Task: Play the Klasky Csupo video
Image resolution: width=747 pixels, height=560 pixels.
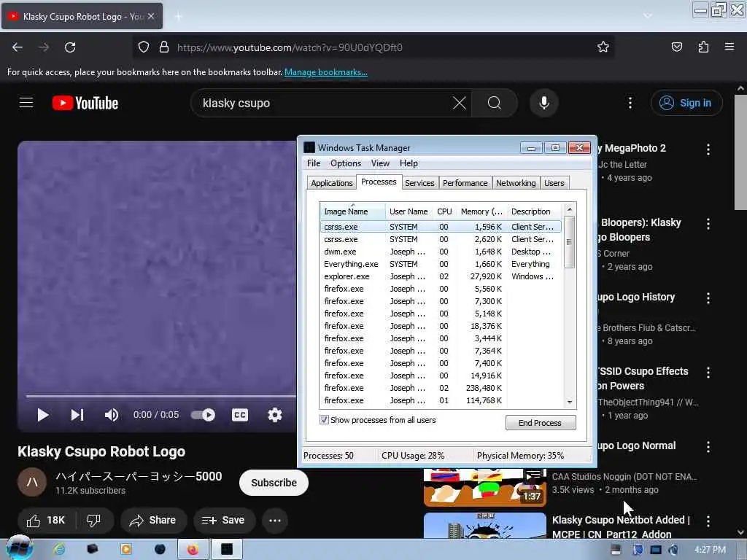Action: [43, 415]
